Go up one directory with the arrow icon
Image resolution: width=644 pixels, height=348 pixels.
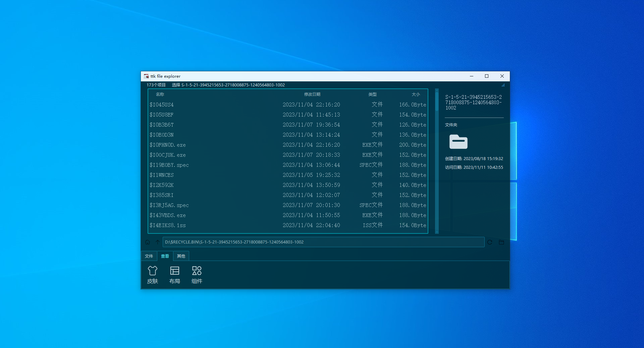[x=158, y=242]
